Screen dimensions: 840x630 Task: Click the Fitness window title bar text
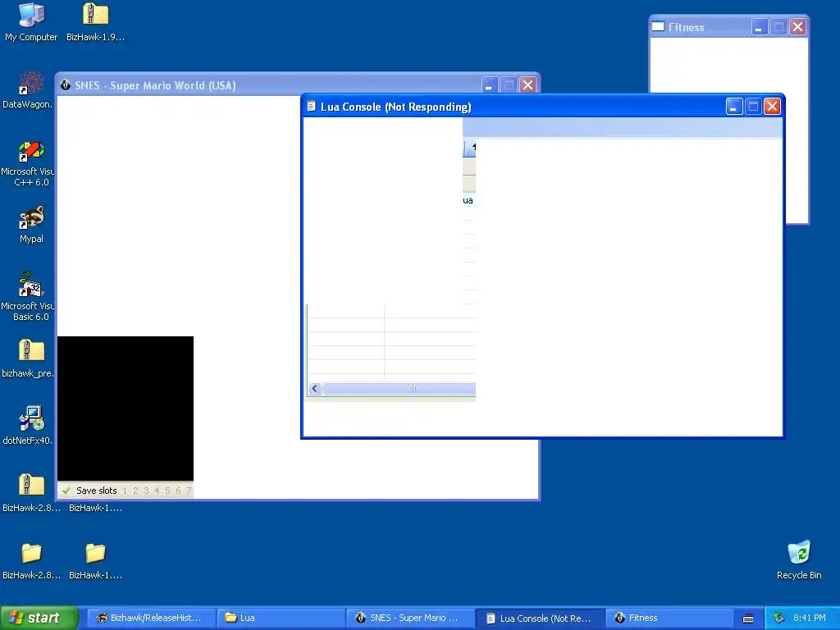point(687,27)
